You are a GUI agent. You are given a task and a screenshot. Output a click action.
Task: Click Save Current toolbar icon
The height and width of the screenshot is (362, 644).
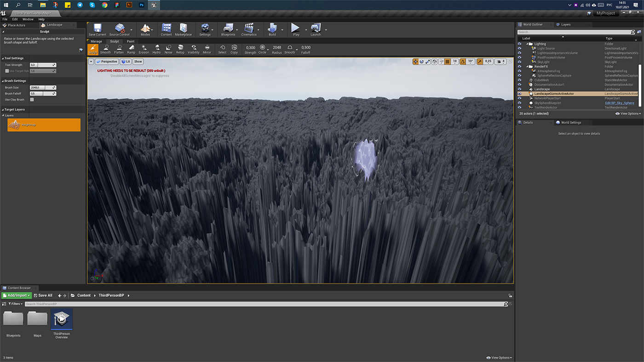click(97, 30)
